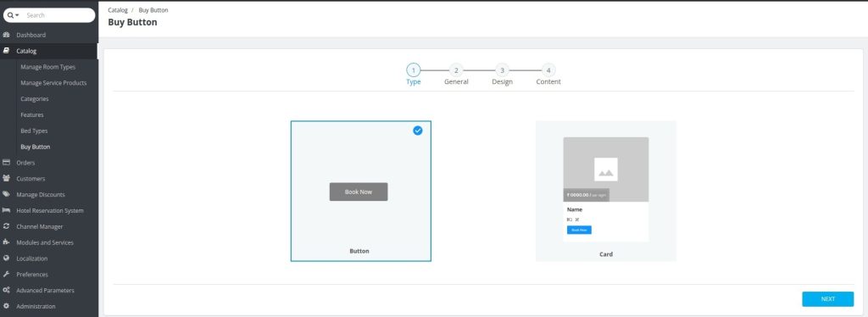Click the Button caption label
The image size is (868, 317).
pos(359,251)
